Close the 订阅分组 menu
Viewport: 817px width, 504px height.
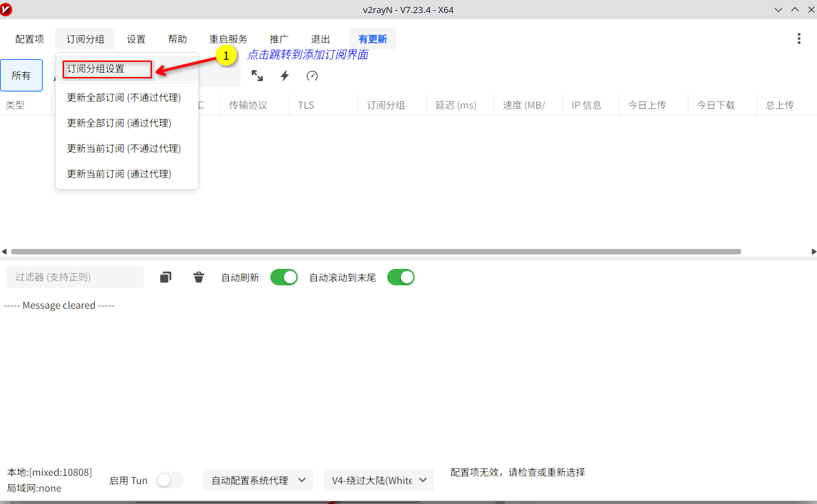point(85,39)
